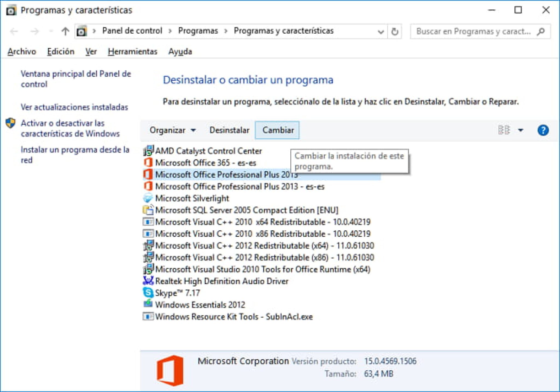Expand the address bar history dropdown

click(381, 31)
